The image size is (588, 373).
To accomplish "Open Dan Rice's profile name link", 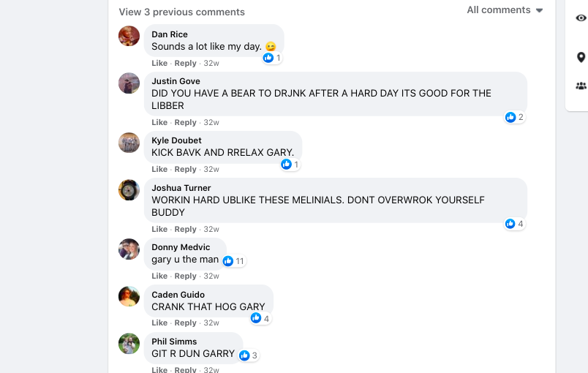I will (170, 34).
